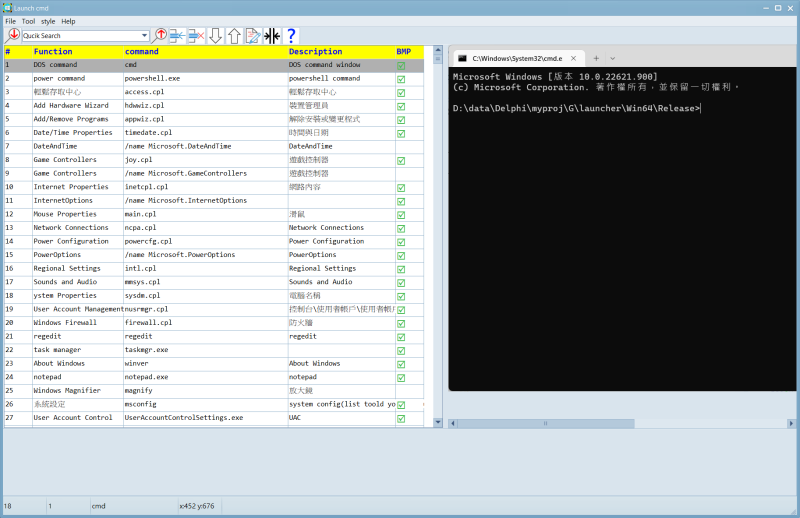Select the 'Network Connections' function cell
Screen dimensions: 800x518
point(78,228)
